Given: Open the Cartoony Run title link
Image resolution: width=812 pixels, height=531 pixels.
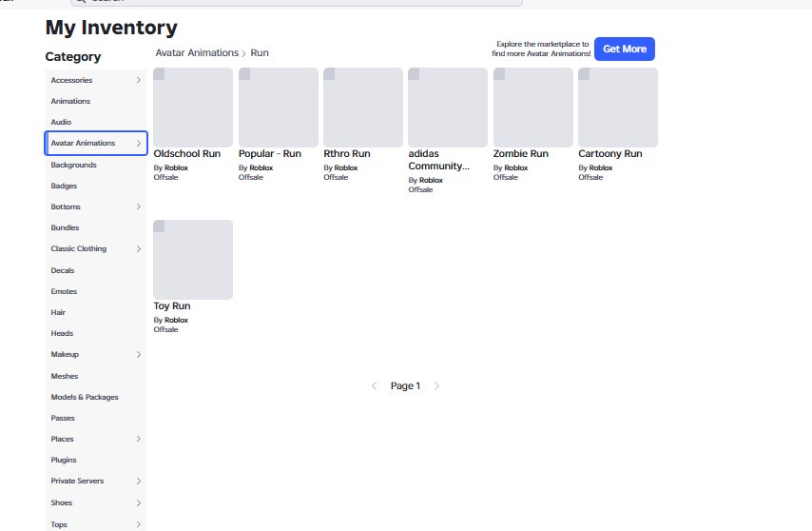Looking at the screenshot, I should tap(610, 154).
